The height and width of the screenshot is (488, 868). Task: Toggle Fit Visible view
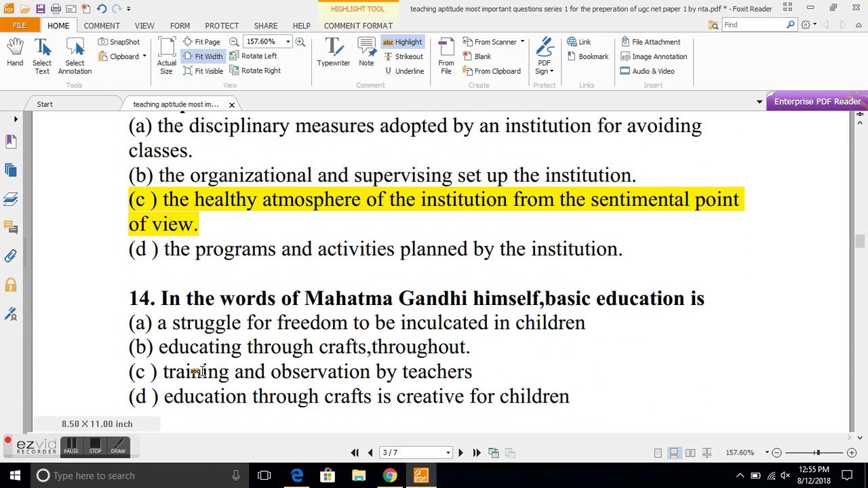point(203,70)
